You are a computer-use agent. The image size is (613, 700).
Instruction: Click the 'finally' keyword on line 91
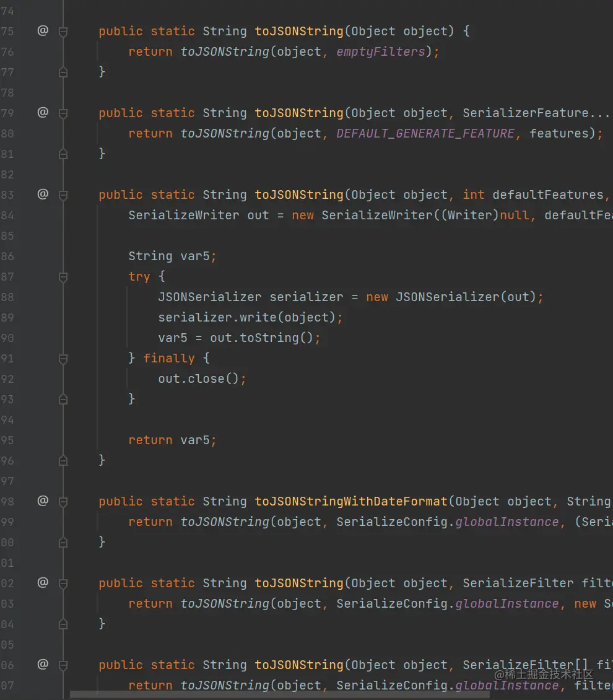click(x=169, y=359)
